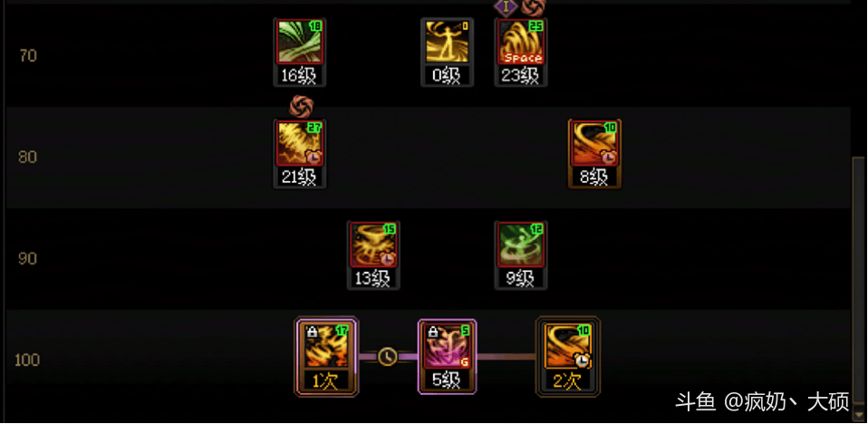Click the pink G skill at 5级
The image size is (868, 424).
[447, 346]
